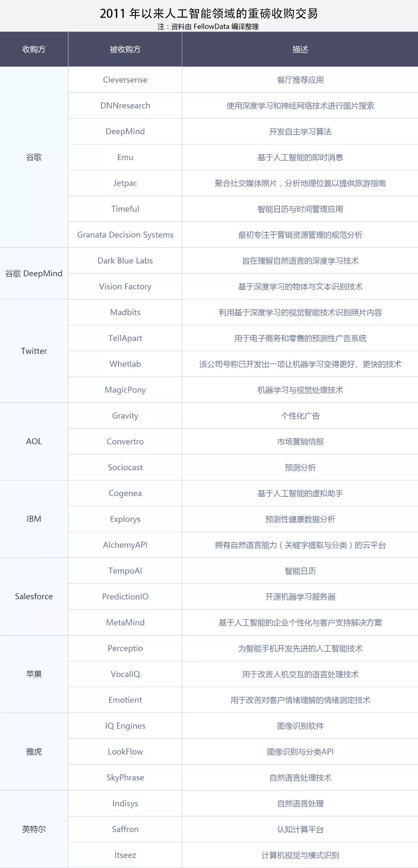
Task: Click the Cogenea cell
Action: (x=125, y=493)
